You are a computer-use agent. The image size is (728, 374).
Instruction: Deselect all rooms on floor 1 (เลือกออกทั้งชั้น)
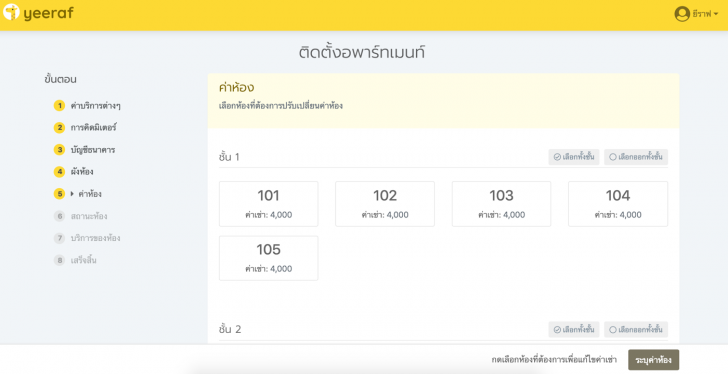[x=636, y=157]
